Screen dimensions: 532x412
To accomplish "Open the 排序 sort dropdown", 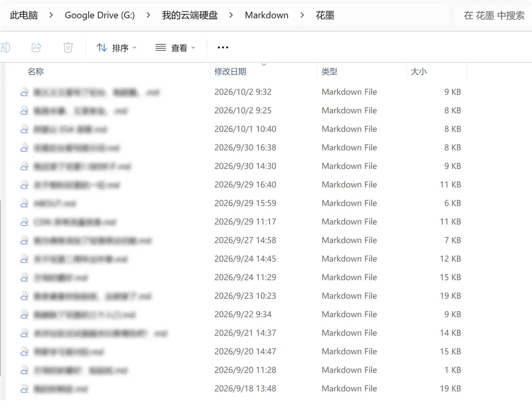I will 116,48.
